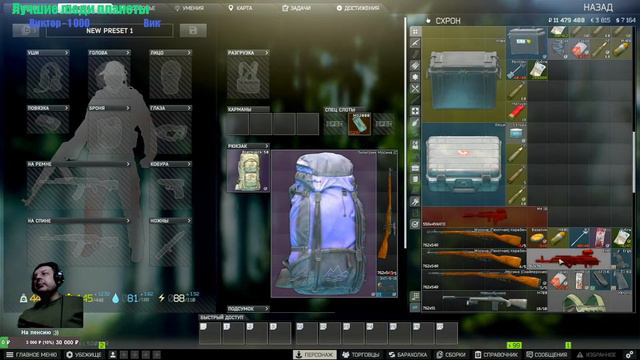Image resolution: width=640 pixels, height=360 pixels.
Task: Open the small blue ammo case in stash
Action: pyautogui.click(x=527, y=43)
